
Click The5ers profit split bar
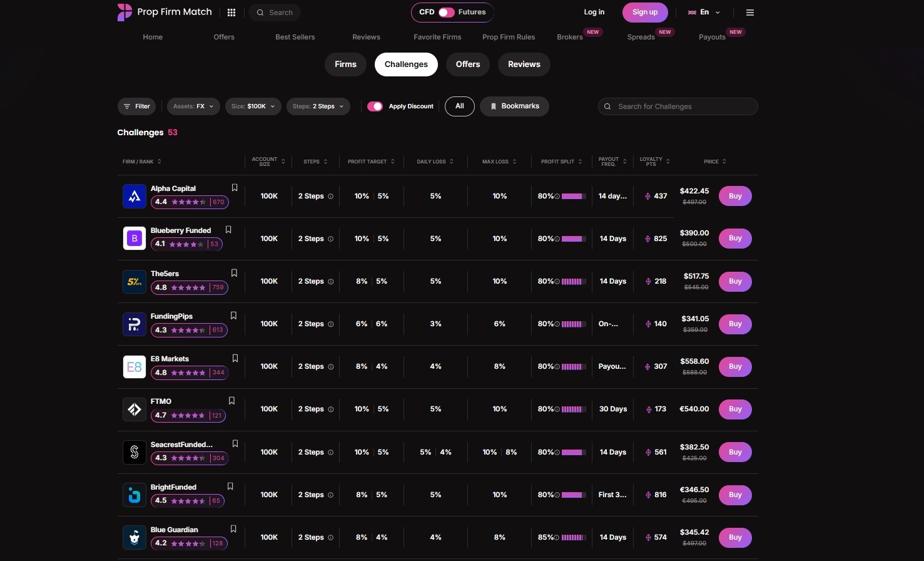tap(574, 282)
